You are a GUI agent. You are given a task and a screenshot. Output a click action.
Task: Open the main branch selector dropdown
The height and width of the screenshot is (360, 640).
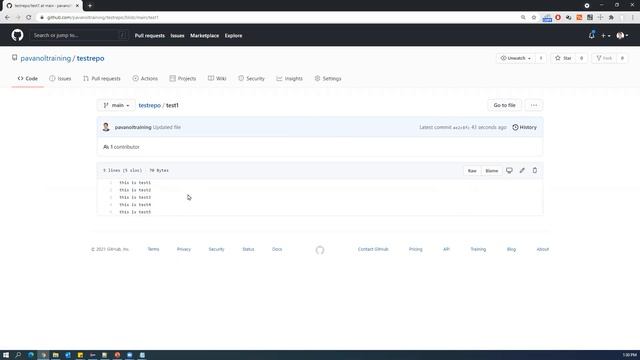point(116,105)
